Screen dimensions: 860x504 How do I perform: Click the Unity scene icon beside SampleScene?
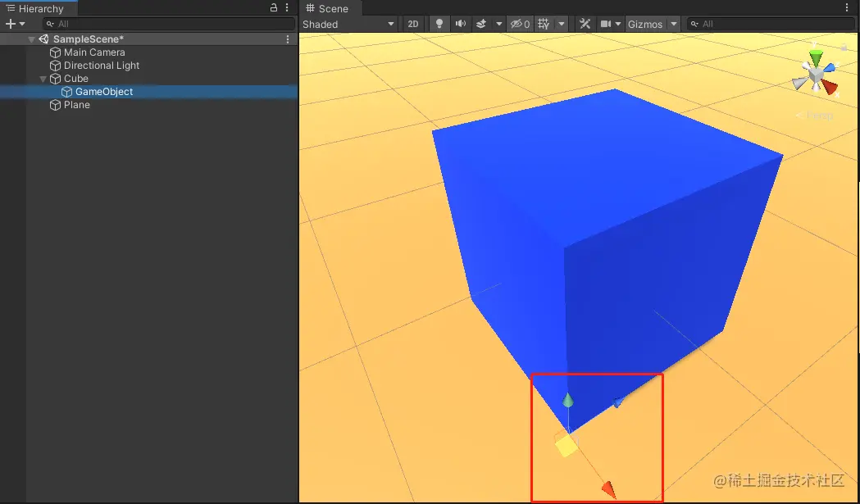pos(44,39)
